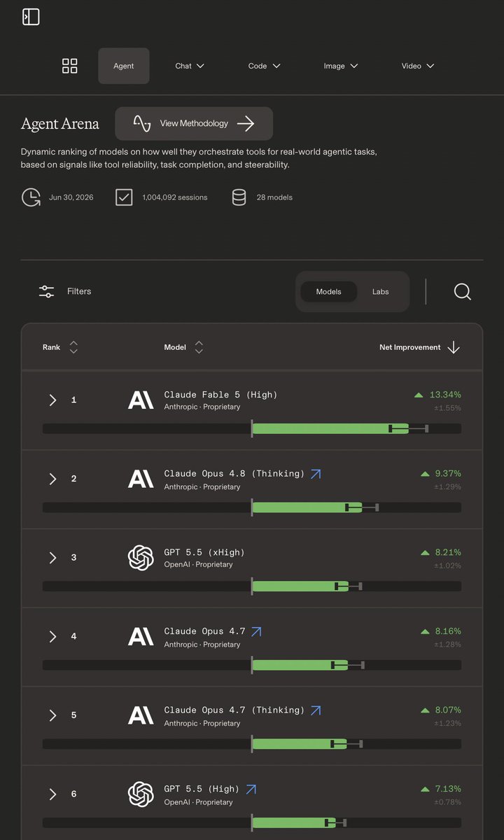Click the improvement bar for Claude Fable 5

(252, 428)
